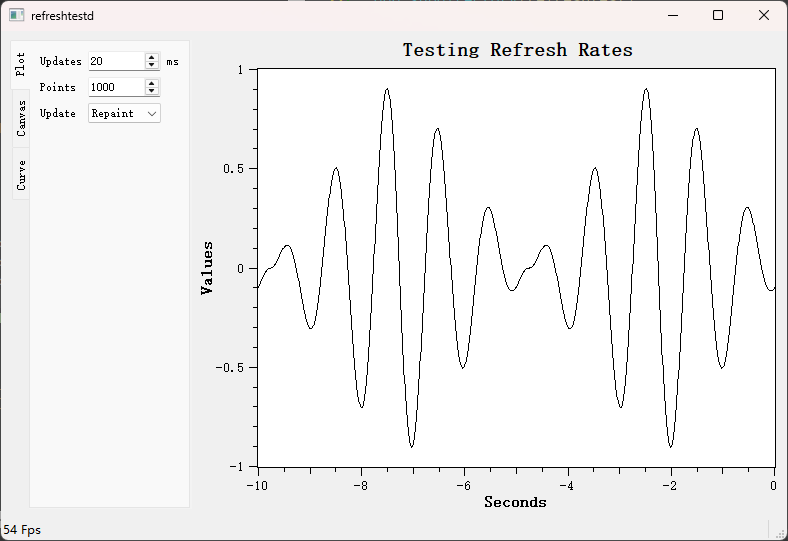
Task: Click the 54 Fps status bar text
Action: click(x=22, y=529)
